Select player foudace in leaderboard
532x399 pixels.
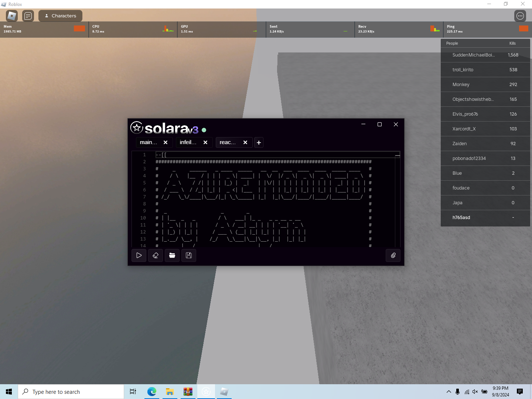click(485, 188)
